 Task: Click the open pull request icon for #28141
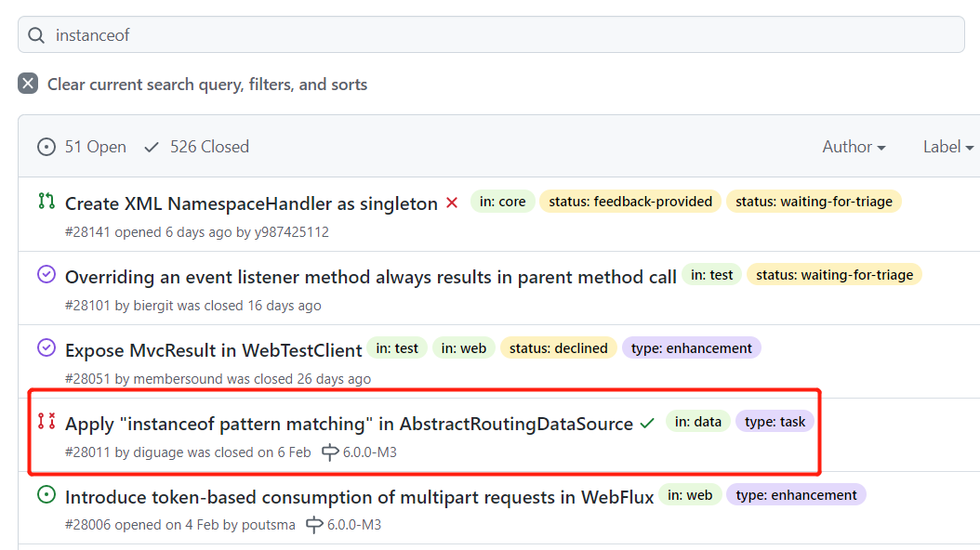point(46,201)
